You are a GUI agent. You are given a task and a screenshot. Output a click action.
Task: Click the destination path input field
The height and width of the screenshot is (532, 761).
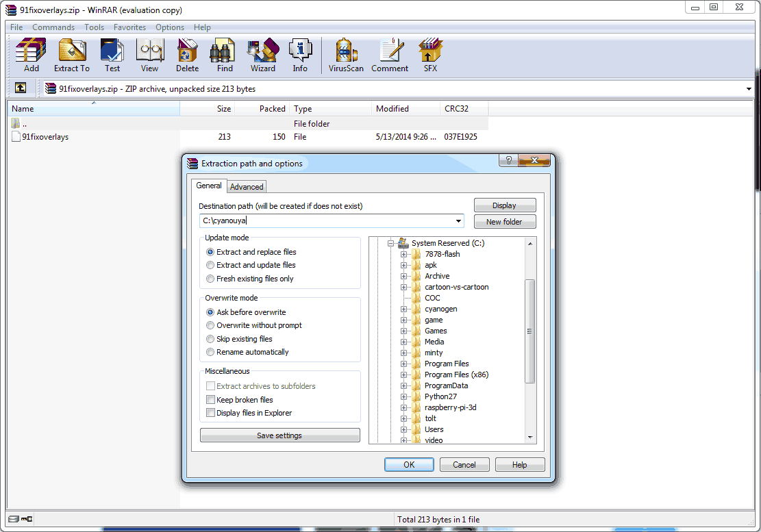tap(332, 220)
